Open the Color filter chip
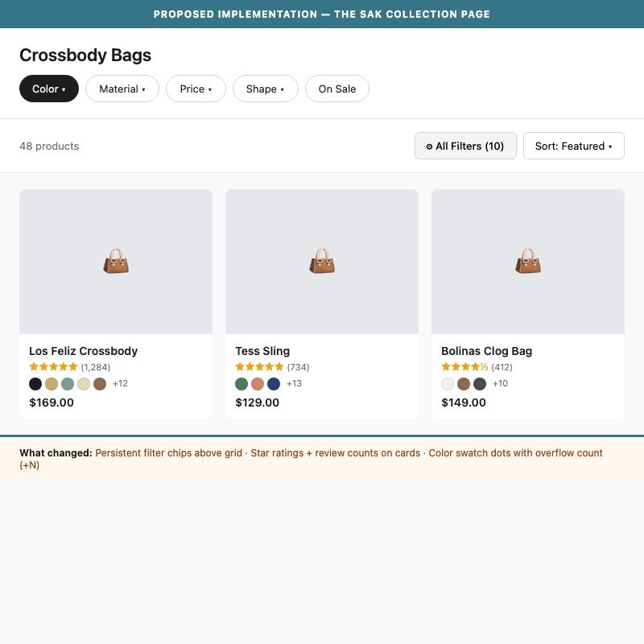644x644 pixels. pos(49,89)
